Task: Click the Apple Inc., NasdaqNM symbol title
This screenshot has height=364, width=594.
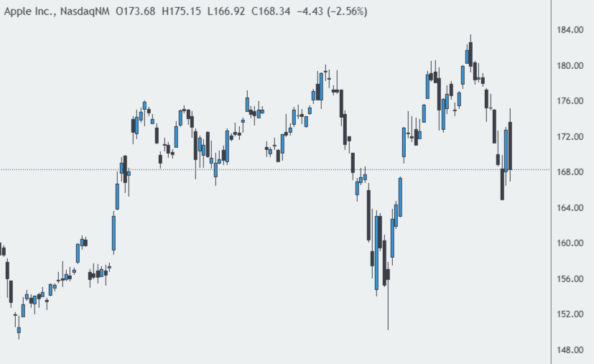Action: click(57, 11)
